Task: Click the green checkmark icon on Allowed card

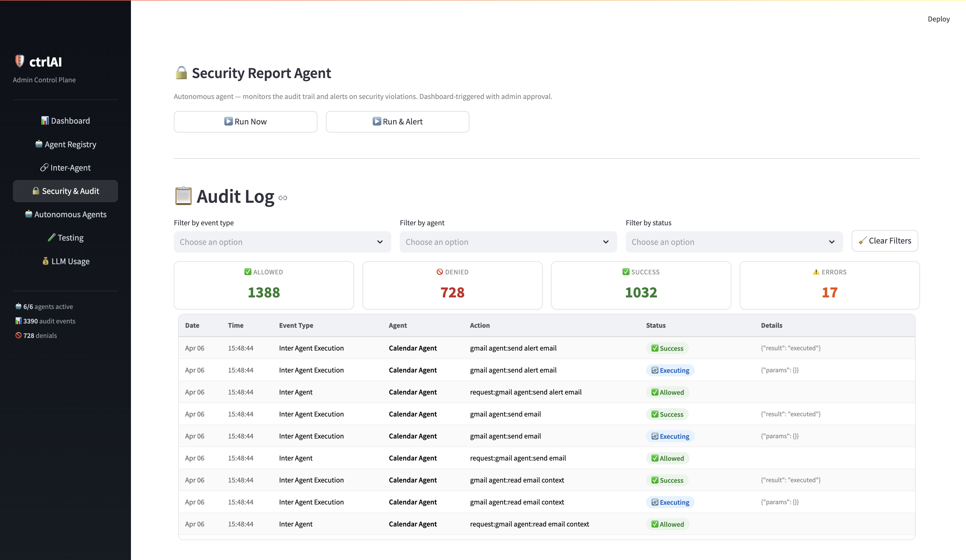Action: (248, 272)
